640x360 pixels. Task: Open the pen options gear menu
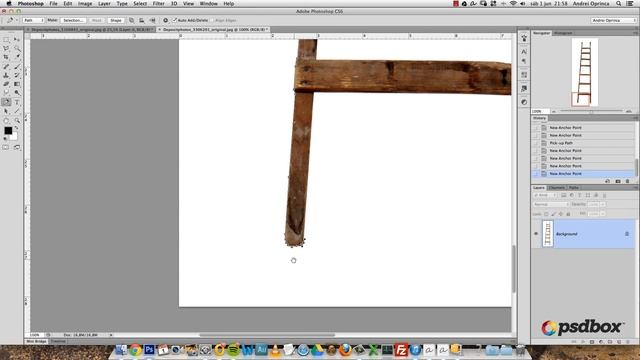pos(165,20)
